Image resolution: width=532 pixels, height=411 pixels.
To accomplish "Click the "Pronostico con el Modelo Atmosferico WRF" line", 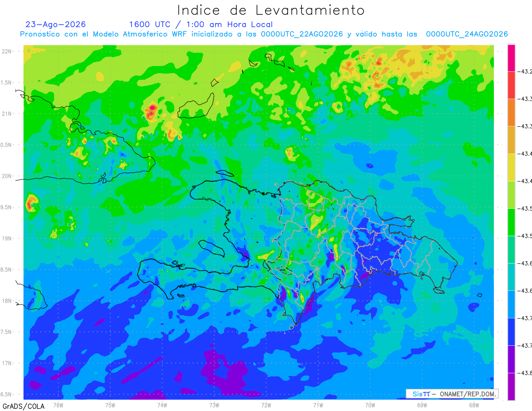I will pyautogui.click(x=264, y=34).
